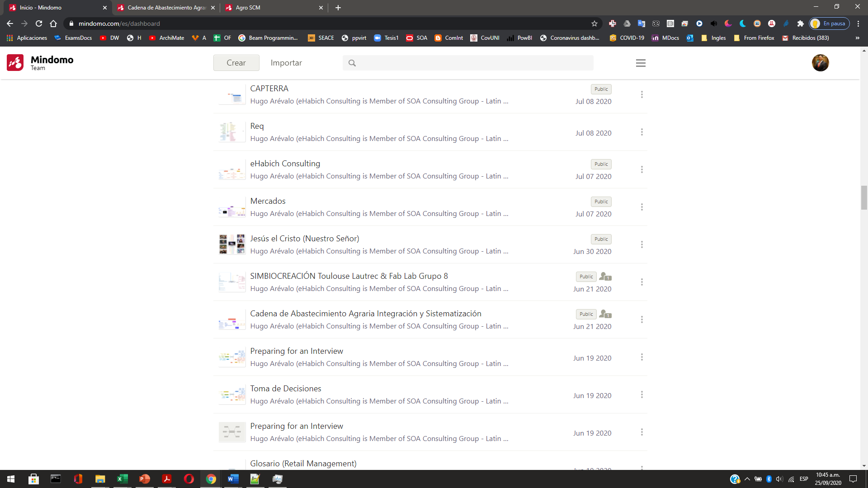
Task: Open the Toma de Decisiones mind map
Action: (286, 389)
